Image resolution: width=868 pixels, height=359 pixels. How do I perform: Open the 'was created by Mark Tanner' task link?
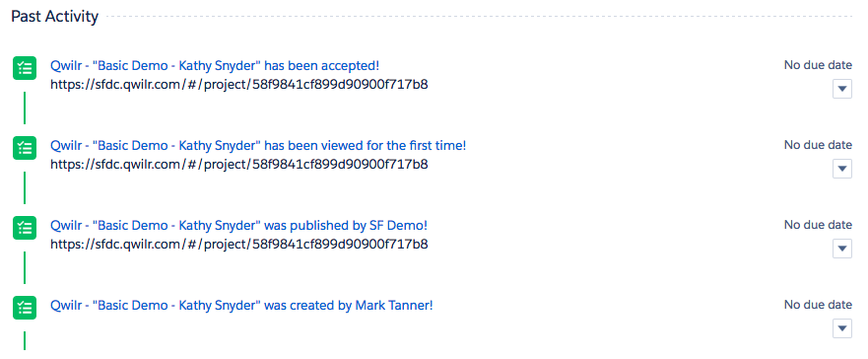241,306
